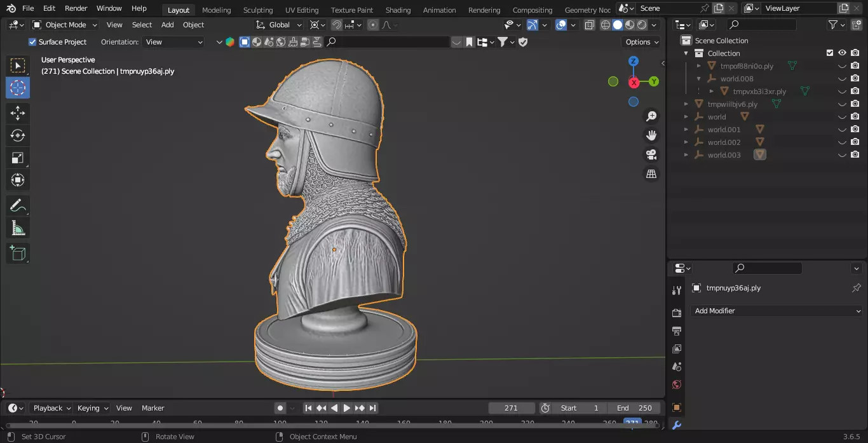The width and height of the screenshot is (868, 443).
Task: Switch to wireframe viewport shading
Action: (x=605, y=25)
